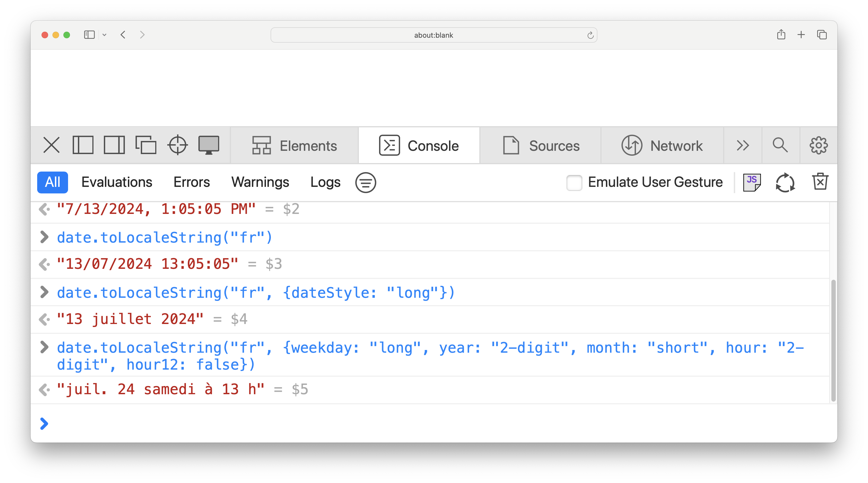Show Safari tab overview
The width and height of the screenshot is (868, 483).
point(822,34)
